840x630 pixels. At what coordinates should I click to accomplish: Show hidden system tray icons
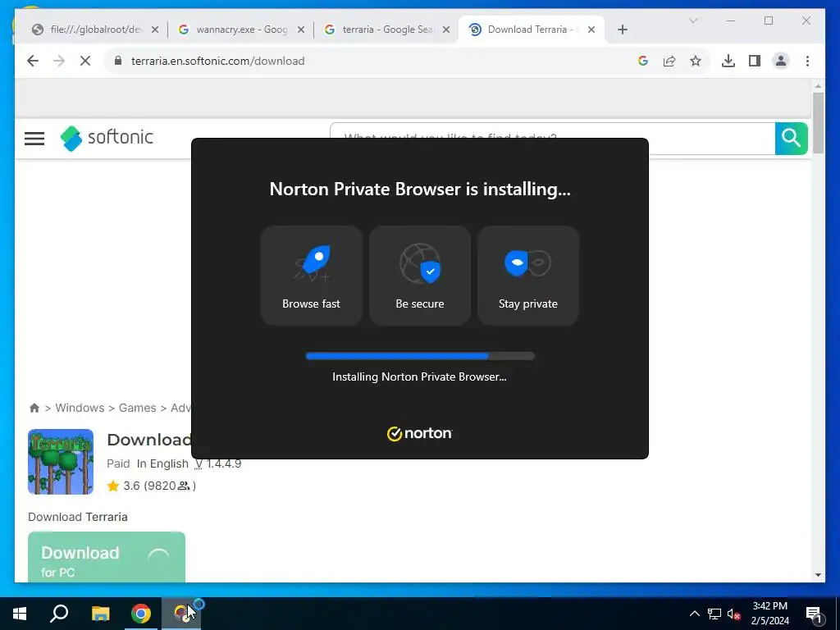(694, 614)
